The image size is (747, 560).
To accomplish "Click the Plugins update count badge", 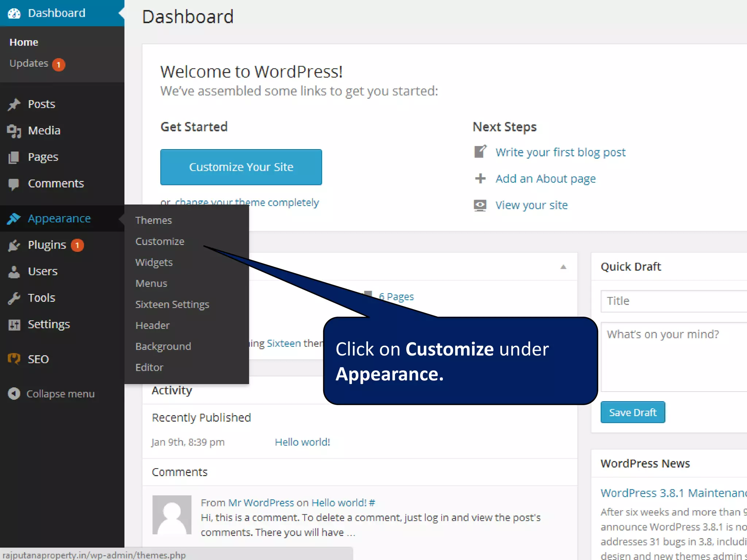I will point(77,245).
